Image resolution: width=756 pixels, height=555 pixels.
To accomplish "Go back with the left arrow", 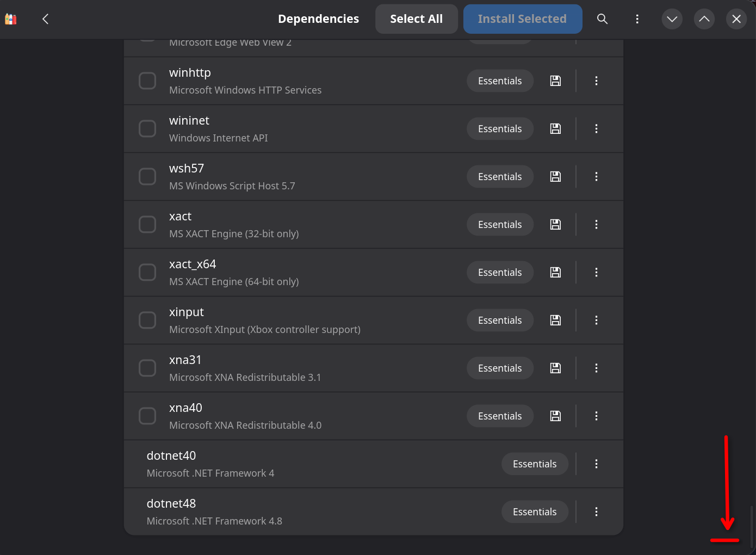I will [x=46, y=19].
